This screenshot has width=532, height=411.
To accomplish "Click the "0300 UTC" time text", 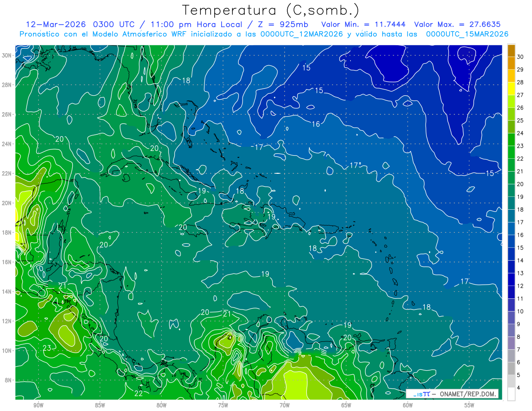I will click(115, 24).
